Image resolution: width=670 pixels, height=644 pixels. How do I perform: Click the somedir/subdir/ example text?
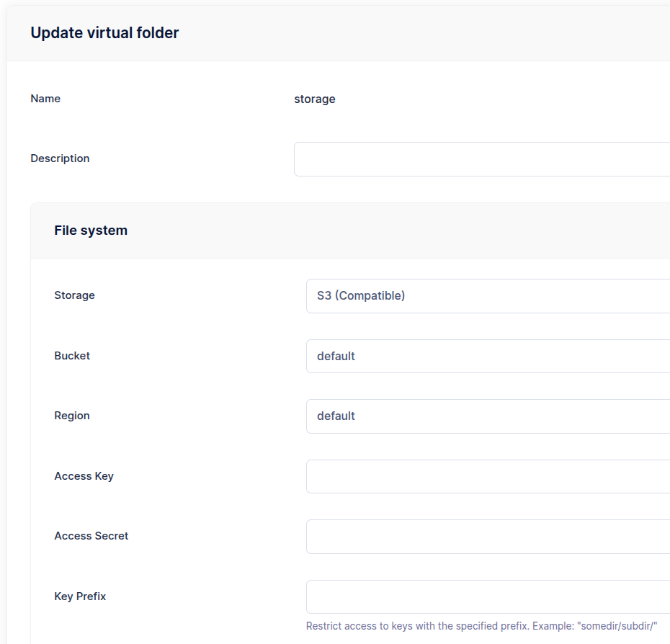617,626
